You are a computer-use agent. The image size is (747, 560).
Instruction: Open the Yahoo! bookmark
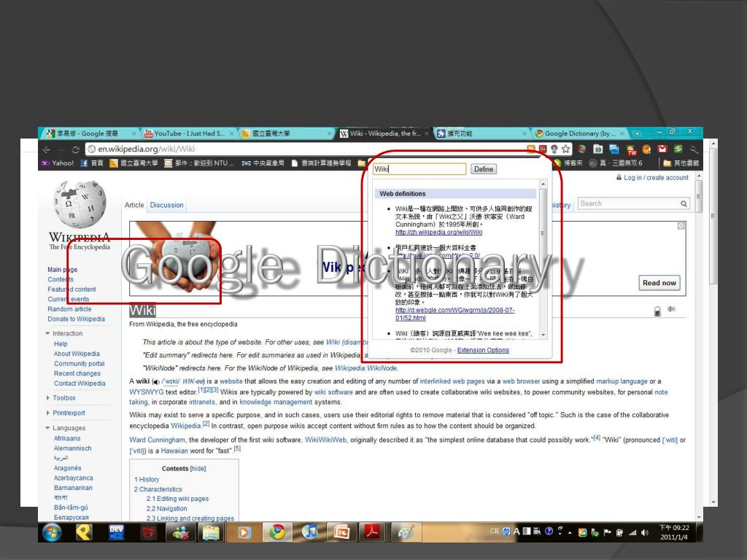point(58,163)
